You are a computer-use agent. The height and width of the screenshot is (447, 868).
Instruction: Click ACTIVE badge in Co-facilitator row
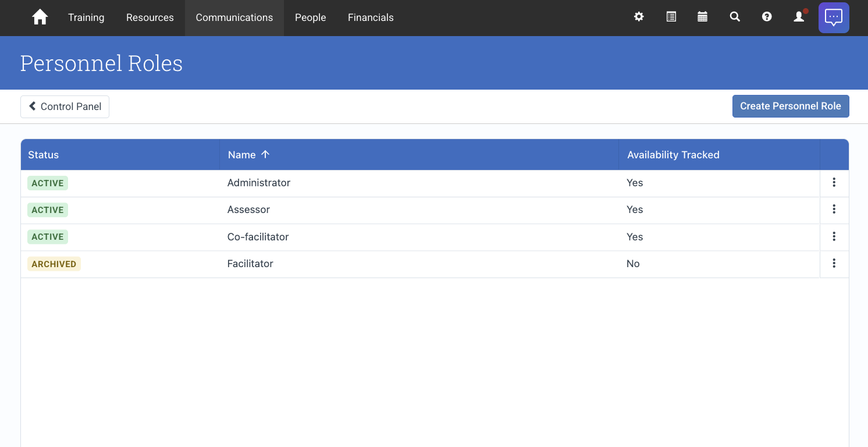[48, 237]
